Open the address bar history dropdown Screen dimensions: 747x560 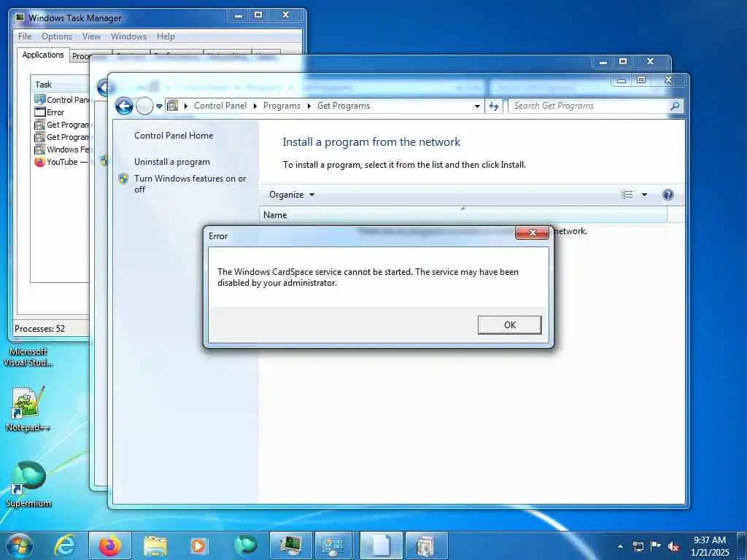(477, 106)
